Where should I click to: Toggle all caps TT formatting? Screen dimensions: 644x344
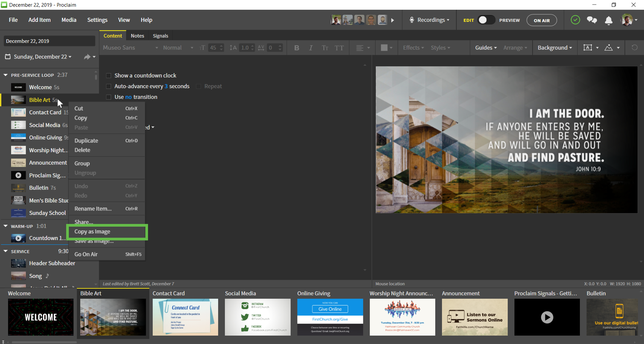click(339, 48)
